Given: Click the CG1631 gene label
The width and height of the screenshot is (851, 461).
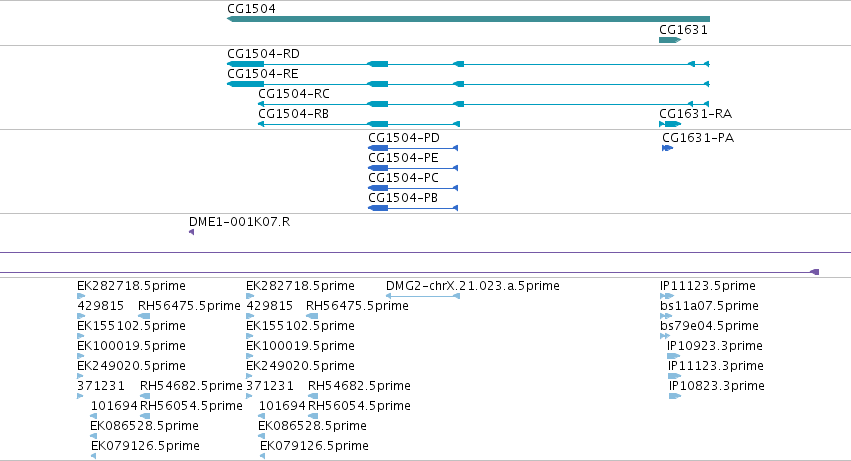Looking at the screenshot, I should click(x=683, y=30).
